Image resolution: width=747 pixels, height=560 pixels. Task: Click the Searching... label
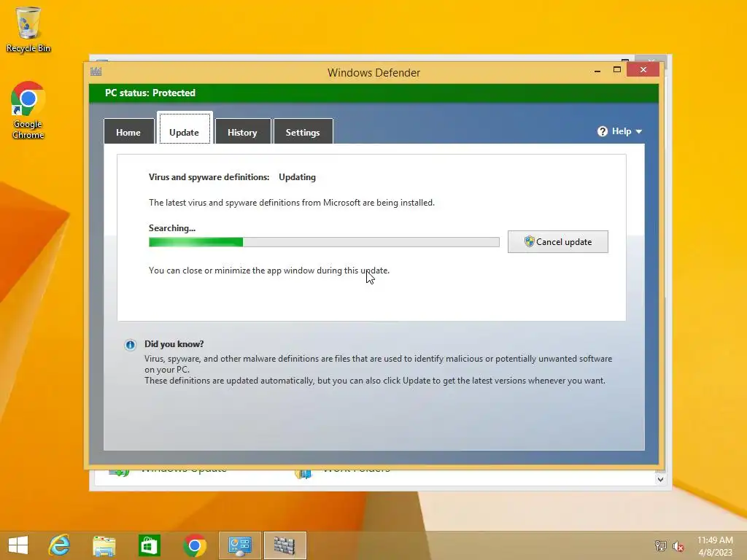[172, 228]
